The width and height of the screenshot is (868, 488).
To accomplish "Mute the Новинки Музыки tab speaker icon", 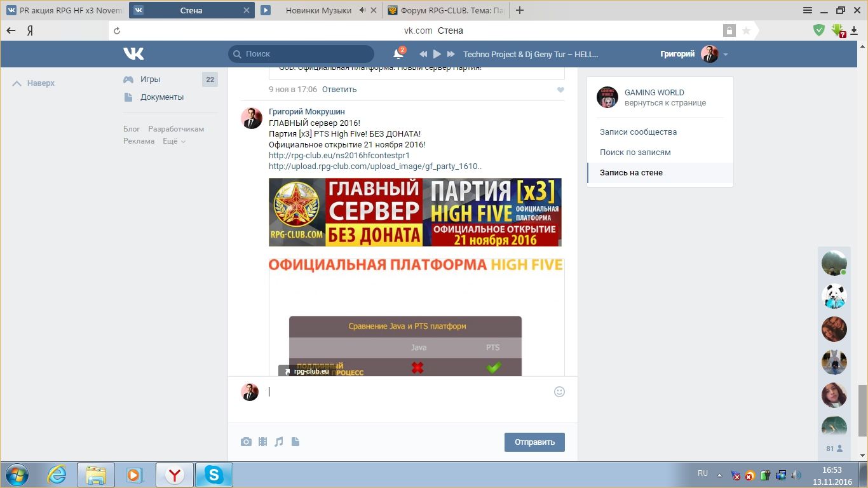I will tap(363, 10).
